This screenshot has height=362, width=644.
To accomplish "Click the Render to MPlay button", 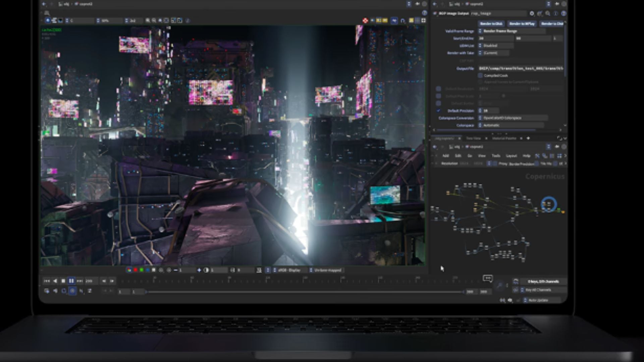I will (522, 24).
